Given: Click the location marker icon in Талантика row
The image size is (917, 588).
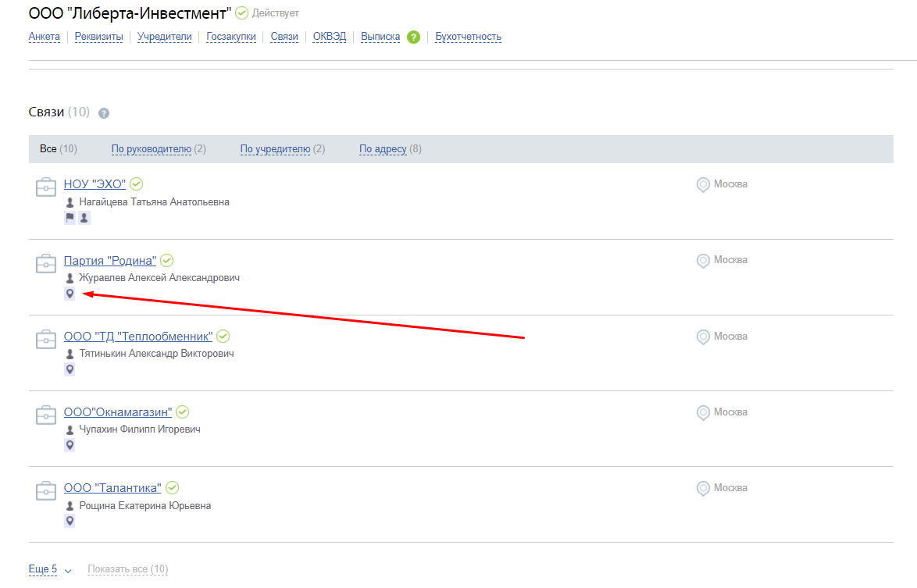Looking at the screenshot, I should 703,489.
